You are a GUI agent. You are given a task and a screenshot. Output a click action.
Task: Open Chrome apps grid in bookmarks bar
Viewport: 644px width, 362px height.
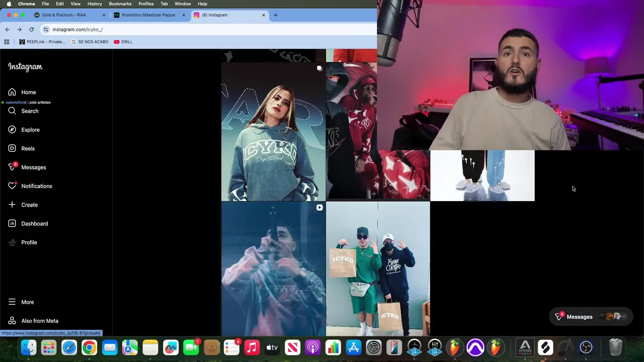click(7, 42)
